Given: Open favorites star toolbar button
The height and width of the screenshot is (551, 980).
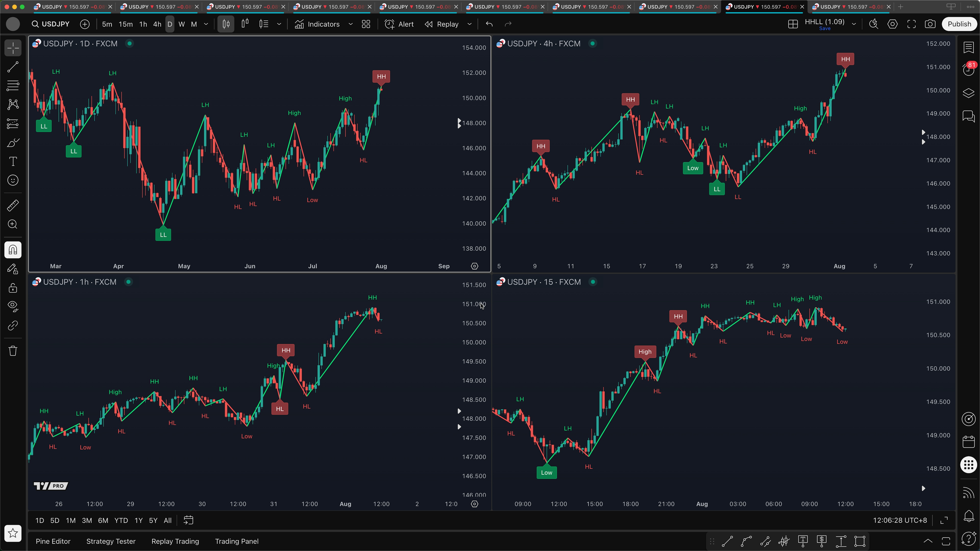Looking at the screenshot, I should [13, 533].
